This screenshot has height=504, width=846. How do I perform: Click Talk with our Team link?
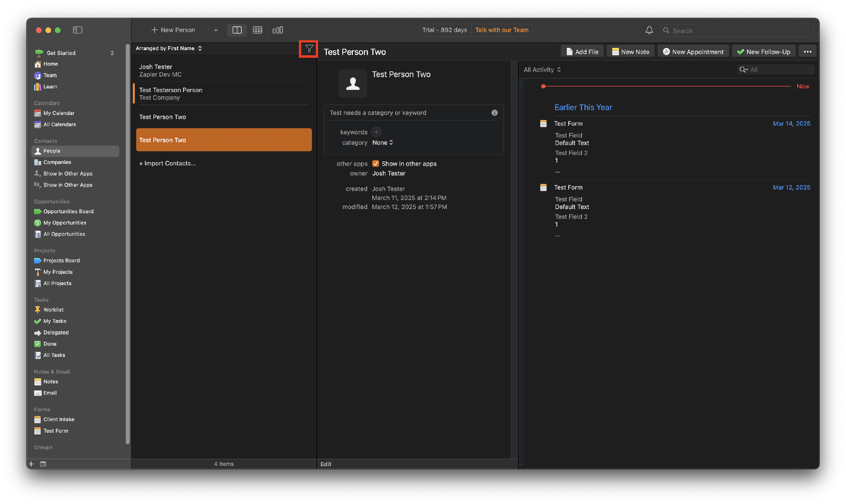(501, 30)
